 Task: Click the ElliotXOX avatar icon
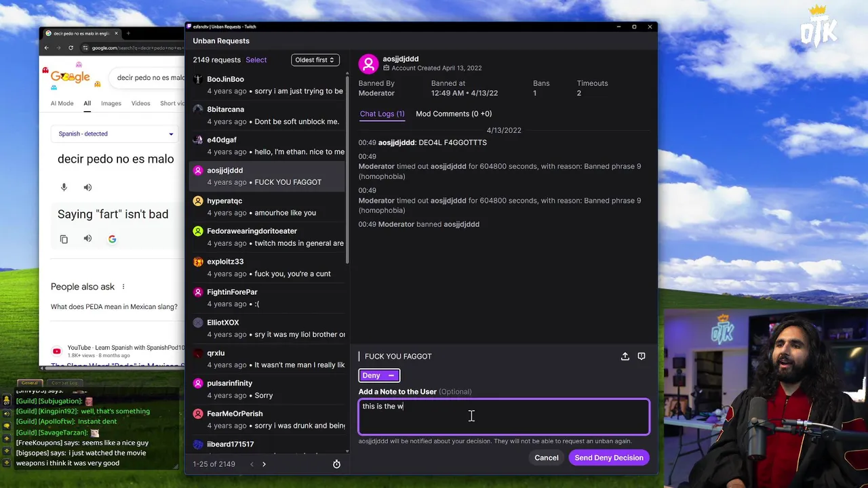pyautogui.click(x=197, y=323)
